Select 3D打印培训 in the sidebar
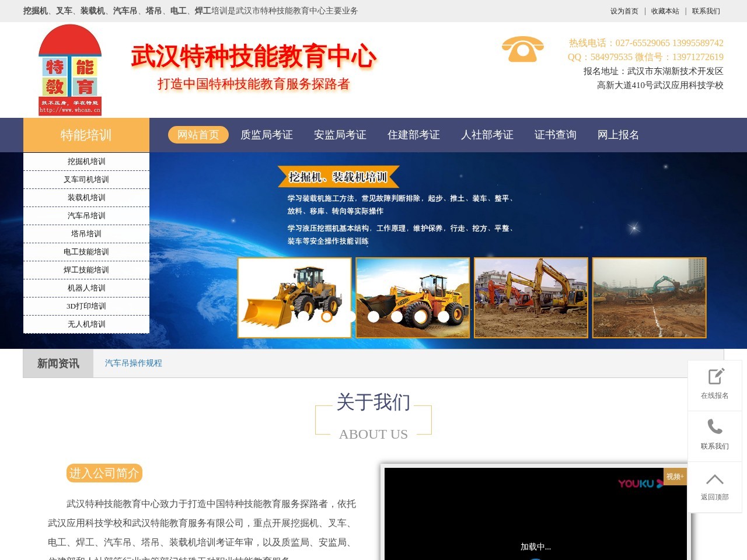Viewport: 747px width, 560px height. (x=86, y=306)
